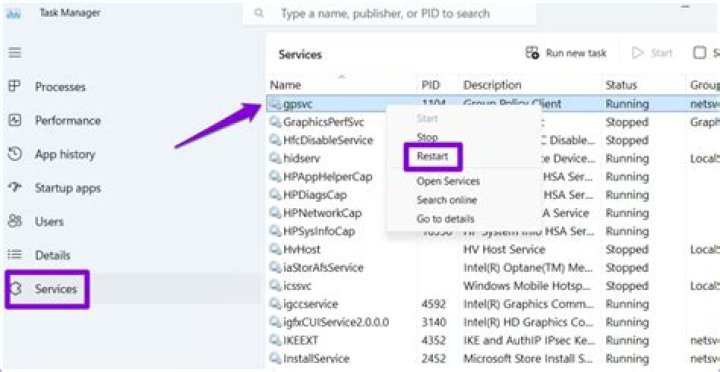
Task: Click the HvHost service icon
Action: pyautogui.click(x=275, y=249)
